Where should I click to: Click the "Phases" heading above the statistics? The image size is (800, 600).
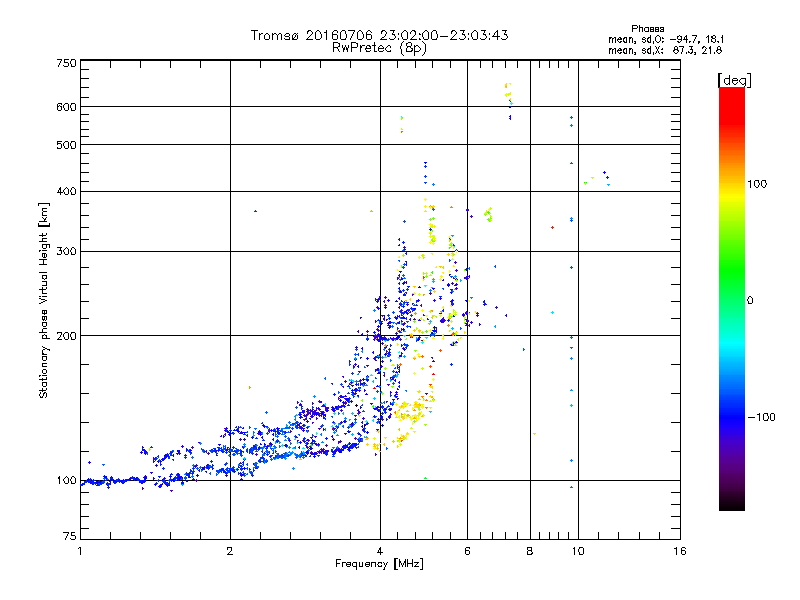[x=647, y=29]
